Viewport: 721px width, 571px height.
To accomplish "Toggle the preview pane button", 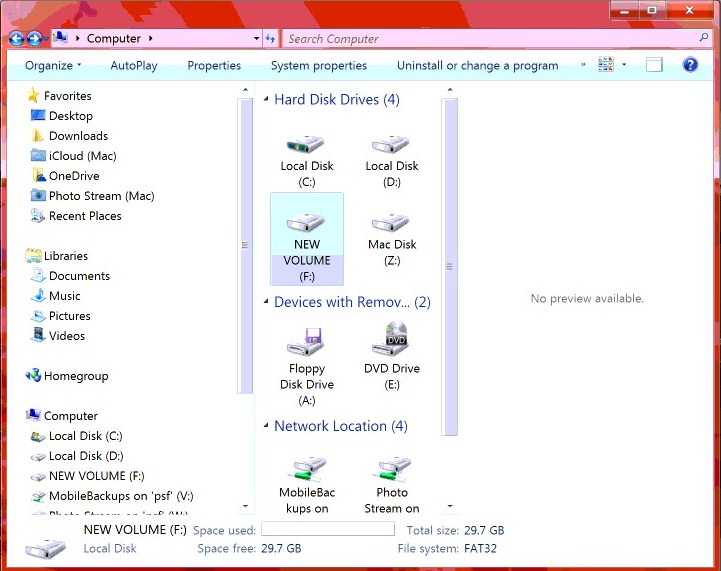I will 654,65.
